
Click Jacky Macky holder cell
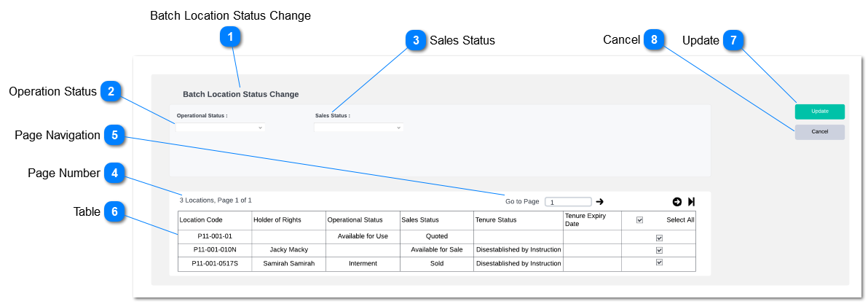[289, 250]
